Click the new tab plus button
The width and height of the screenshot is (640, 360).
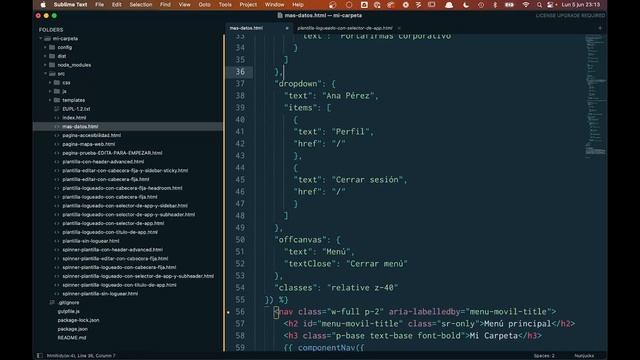click(x=600, y=28)
